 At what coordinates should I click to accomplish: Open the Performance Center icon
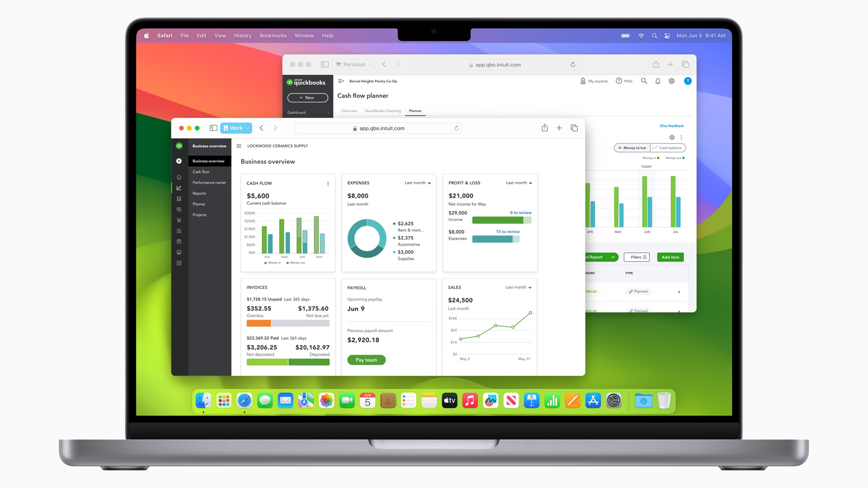pyautogui.click(x=208, y=182)
